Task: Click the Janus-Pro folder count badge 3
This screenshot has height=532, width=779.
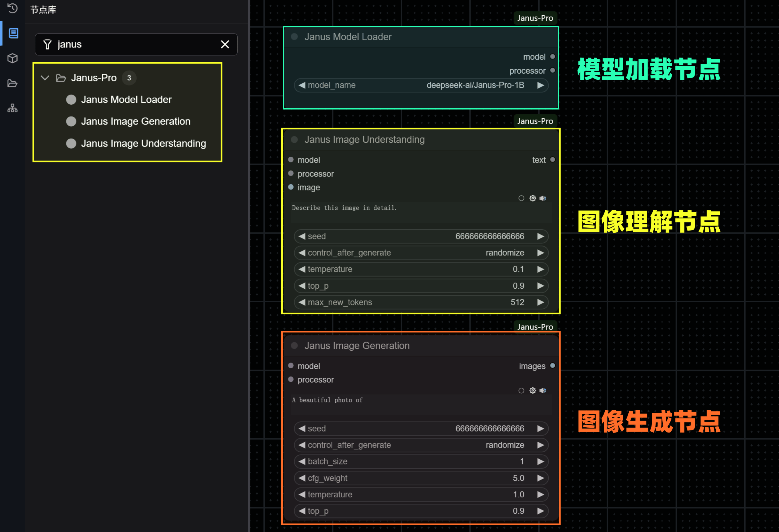Action: point(129,78)
